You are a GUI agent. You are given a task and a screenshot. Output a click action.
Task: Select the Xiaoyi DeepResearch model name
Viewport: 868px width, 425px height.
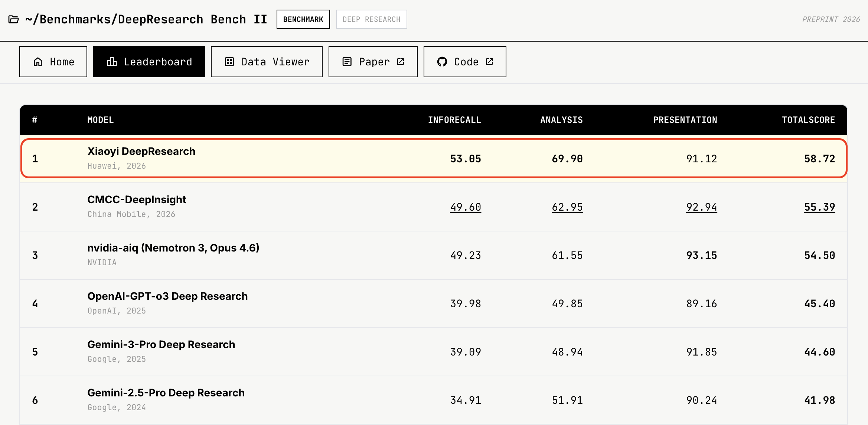[x=141, y=152]
